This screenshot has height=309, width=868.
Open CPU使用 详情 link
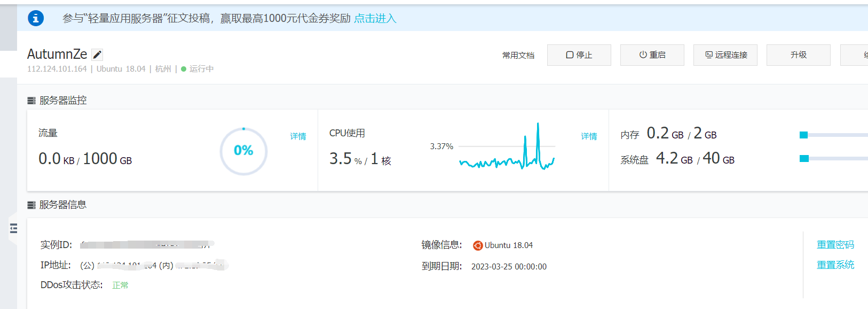[x=589, y=136]
